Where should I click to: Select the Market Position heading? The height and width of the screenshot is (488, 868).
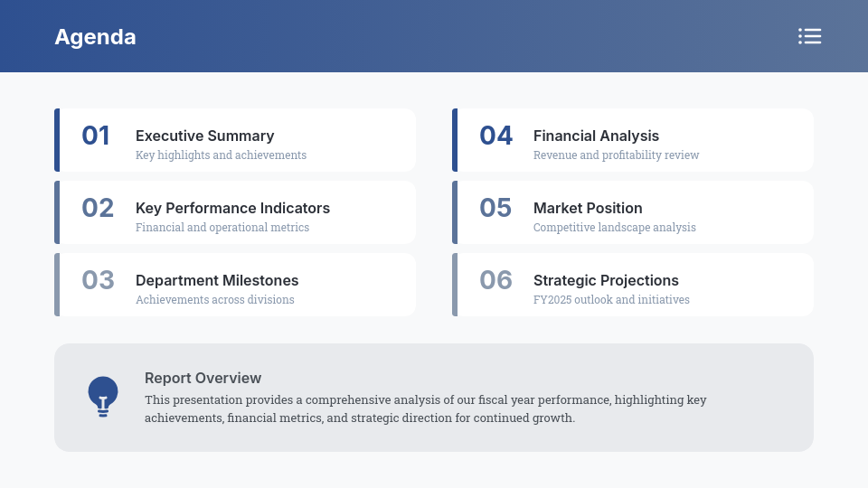(x=588, y=208)
